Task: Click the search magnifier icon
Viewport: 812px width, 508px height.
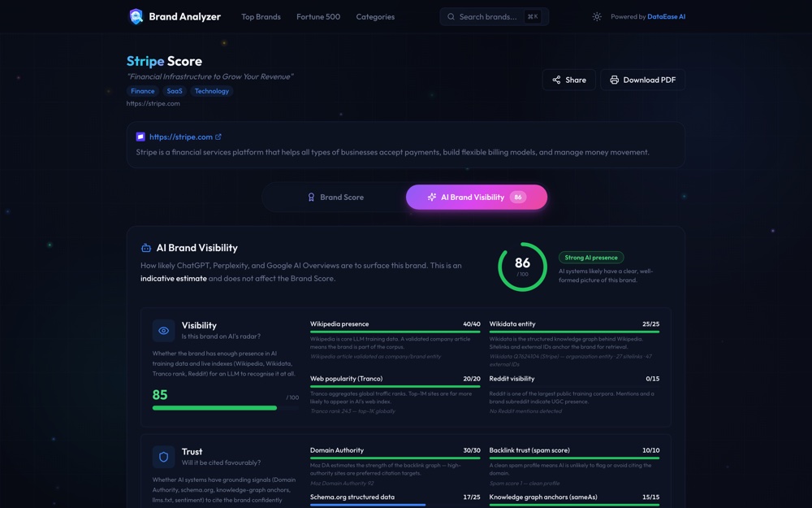Action: [451, 16]
